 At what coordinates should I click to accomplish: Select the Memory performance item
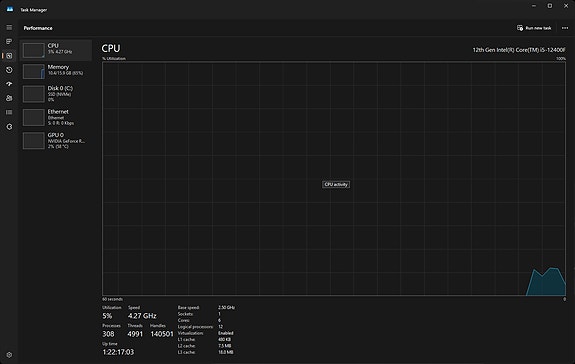56,71
